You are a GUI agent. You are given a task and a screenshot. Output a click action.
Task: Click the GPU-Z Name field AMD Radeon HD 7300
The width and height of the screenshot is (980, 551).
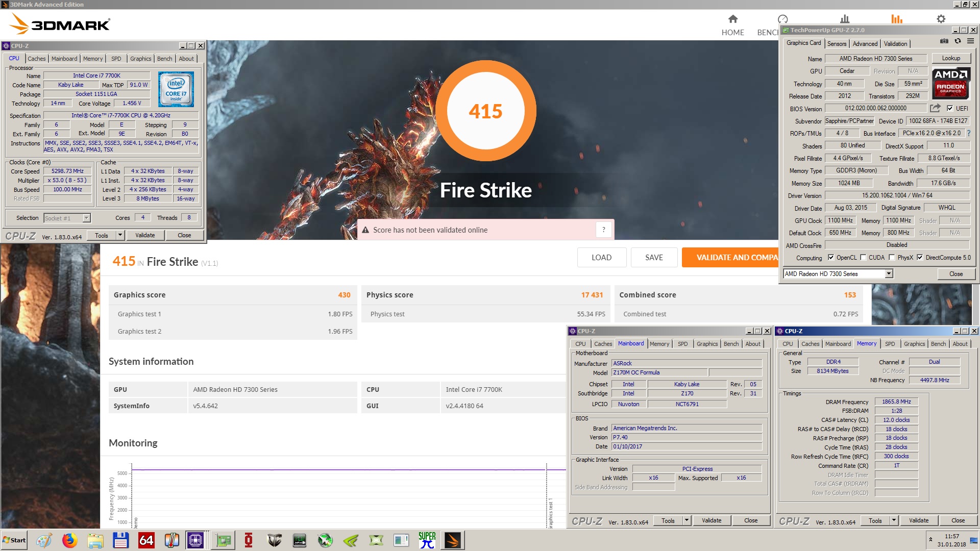(876, 59)
